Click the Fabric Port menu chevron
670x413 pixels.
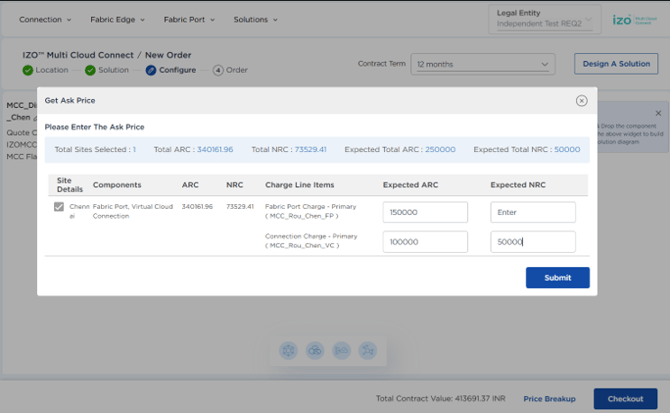click(x=212, y=20)
